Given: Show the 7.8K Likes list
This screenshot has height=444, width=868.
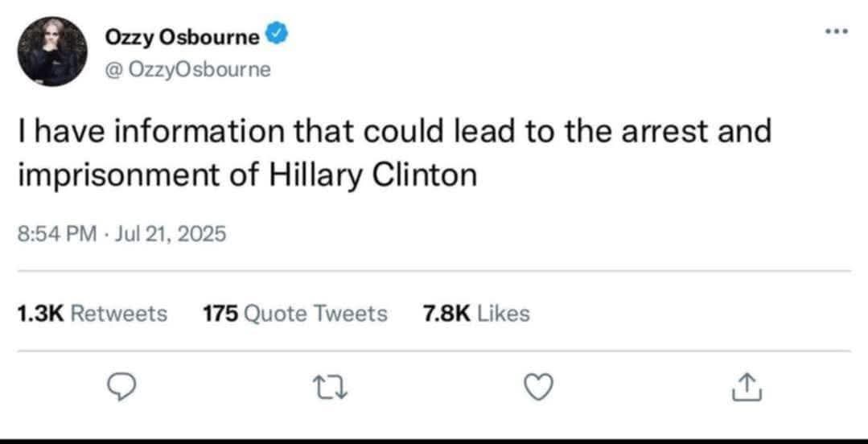Looking at the screenshot, I should tap(476, 313).
